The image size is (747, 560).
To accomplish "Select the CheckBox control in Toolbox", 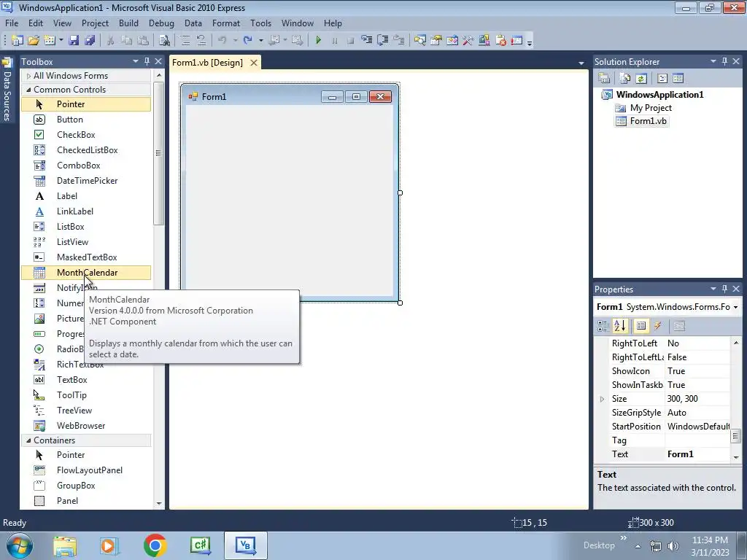I will [x=86, y=135].
